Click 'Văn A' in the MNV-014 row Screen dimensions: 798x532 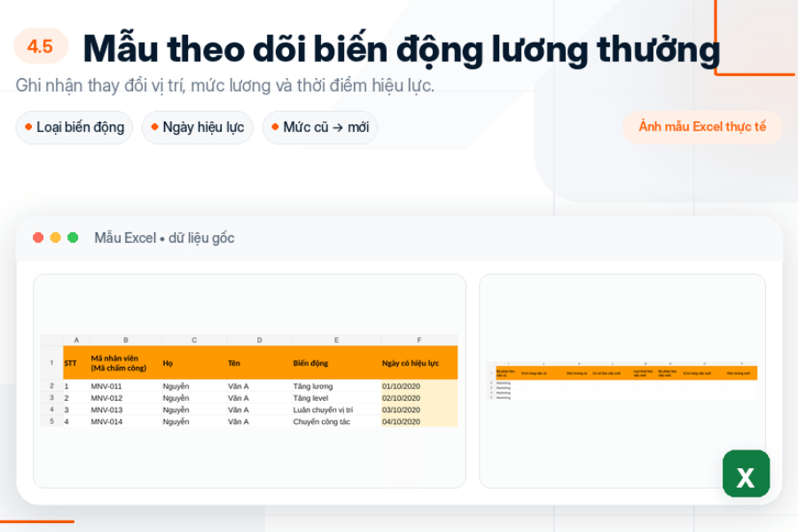(259, 421)
